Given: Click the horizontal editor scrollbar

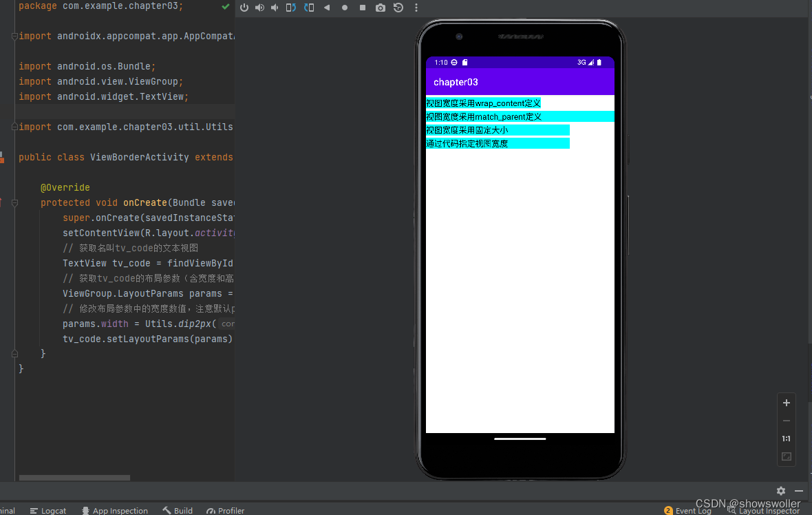Looking at the screenshot, I should 74,478.
